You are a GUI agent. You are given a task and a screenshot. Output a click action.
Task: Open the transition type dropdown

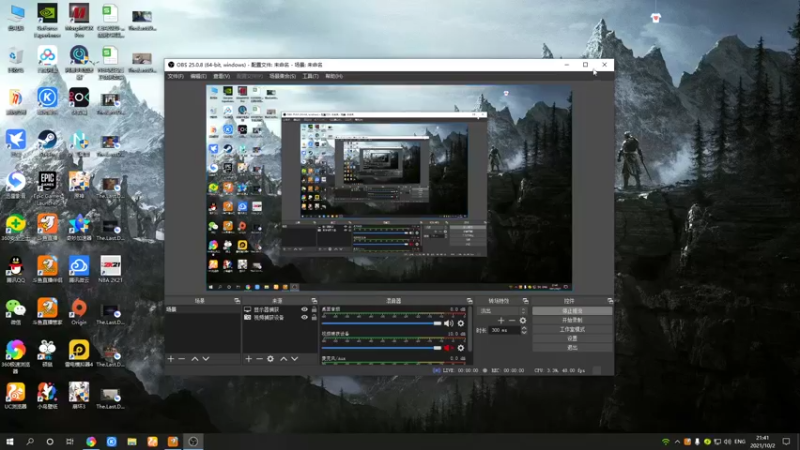coord(502,311)
